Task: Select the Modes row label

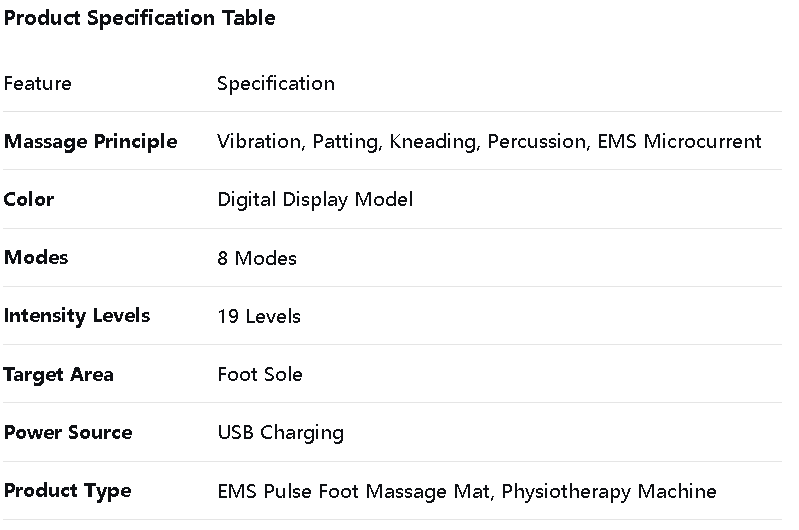Action: 36,257
